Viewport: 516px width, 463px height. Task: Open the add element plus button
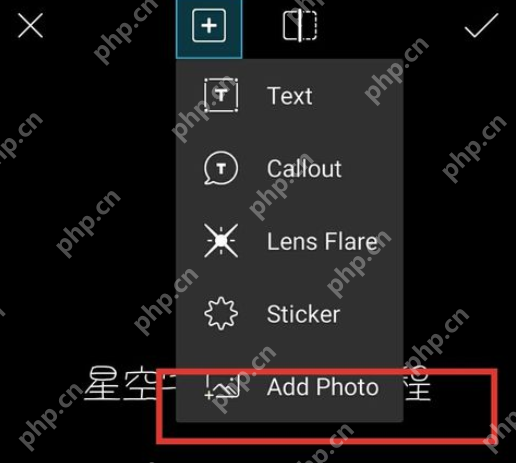pos(209,26)
